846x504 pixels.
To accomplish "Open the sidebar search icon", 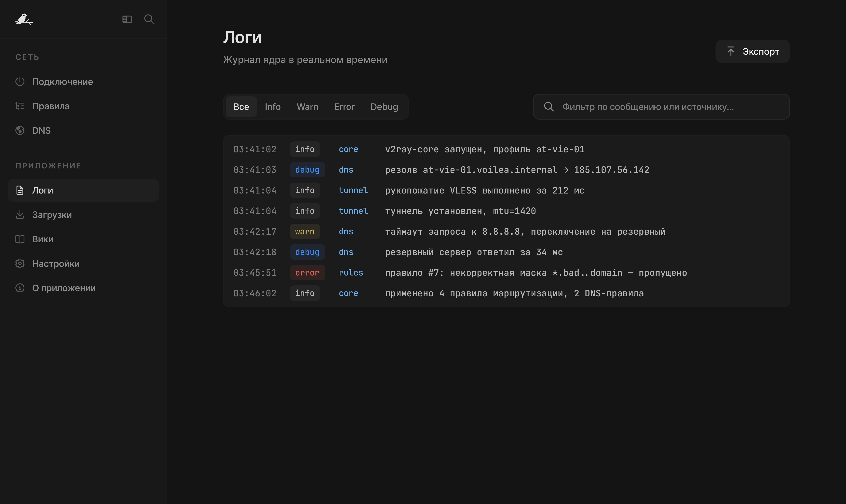I will (x=149, y=19).
